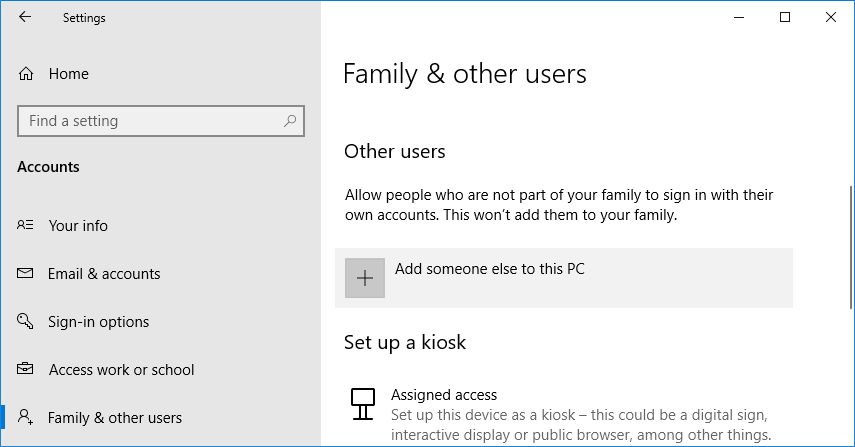Maximize the Settings window
Image resolution: width=855 pixels, height=447 pixels.
tap(785, 17)
